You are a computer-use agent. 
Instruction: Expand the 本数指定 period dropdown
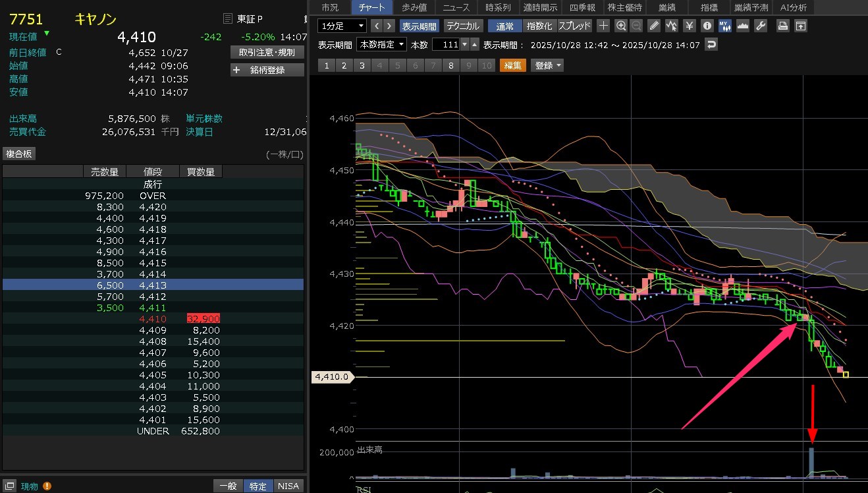pyautogui.click(x=382, y=44)
